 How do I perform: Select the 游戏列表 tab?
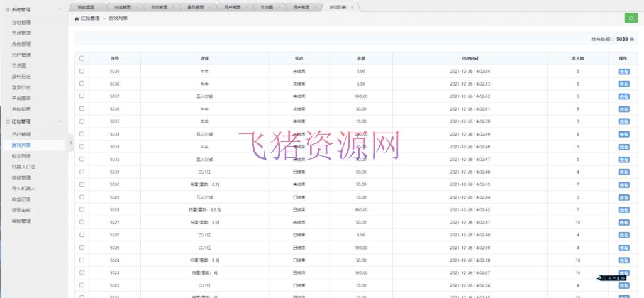[x=338, y=8]
